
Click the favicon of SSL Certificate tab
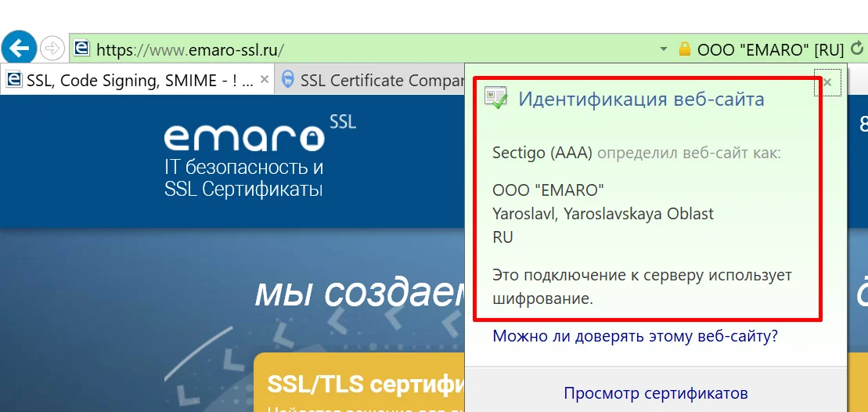[287, 80]
